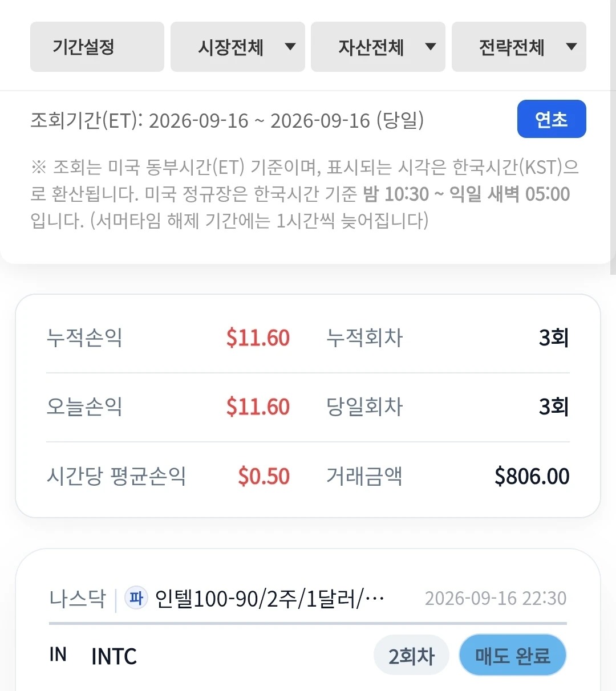Click the 나스닥 market label
Image resolution: width=616 pixels, height=691 pixels.
78,599
